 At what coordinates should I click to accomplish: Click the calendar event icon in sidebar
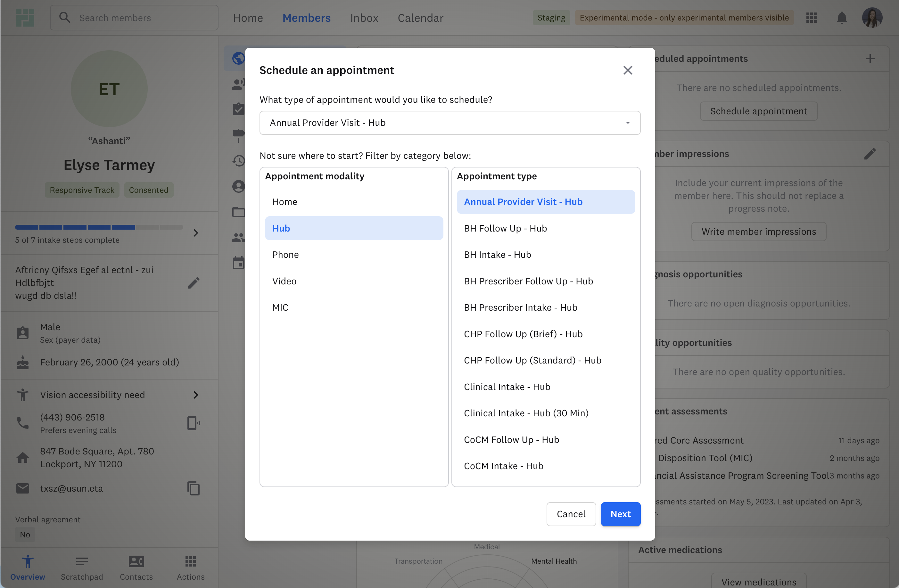[238, 263]
